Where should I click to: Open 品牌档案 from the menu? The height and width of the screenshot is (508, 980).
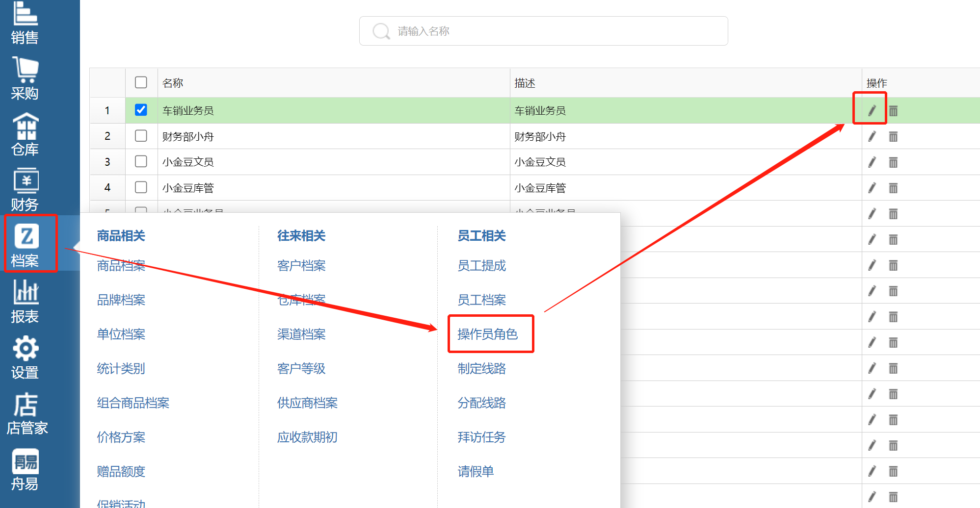coord(121,300)
